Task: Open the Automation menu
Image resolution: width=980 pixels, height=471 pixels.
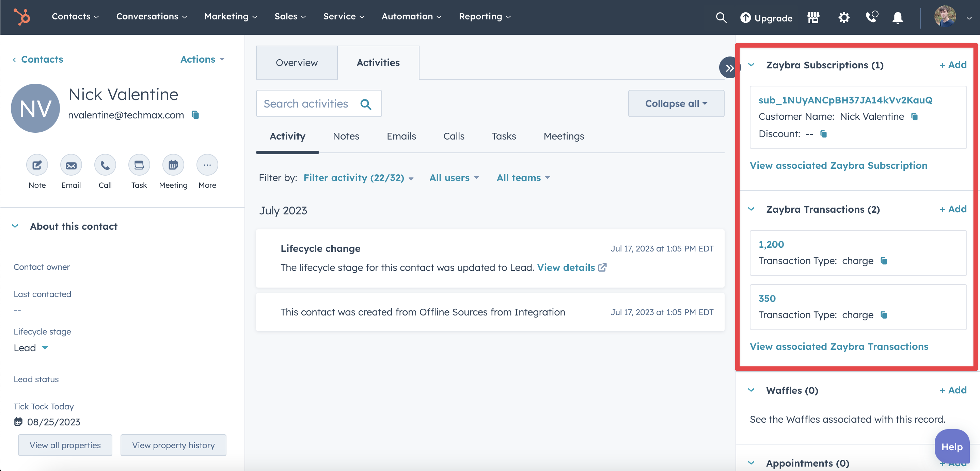Action: pyautogui.click(x=412, y=16)
